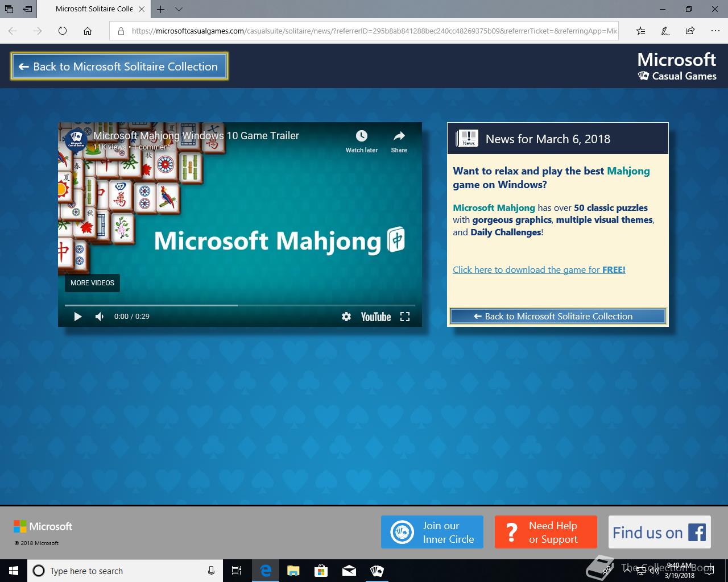
Task: Expand tab preview chevron
Action: point(179,9)
